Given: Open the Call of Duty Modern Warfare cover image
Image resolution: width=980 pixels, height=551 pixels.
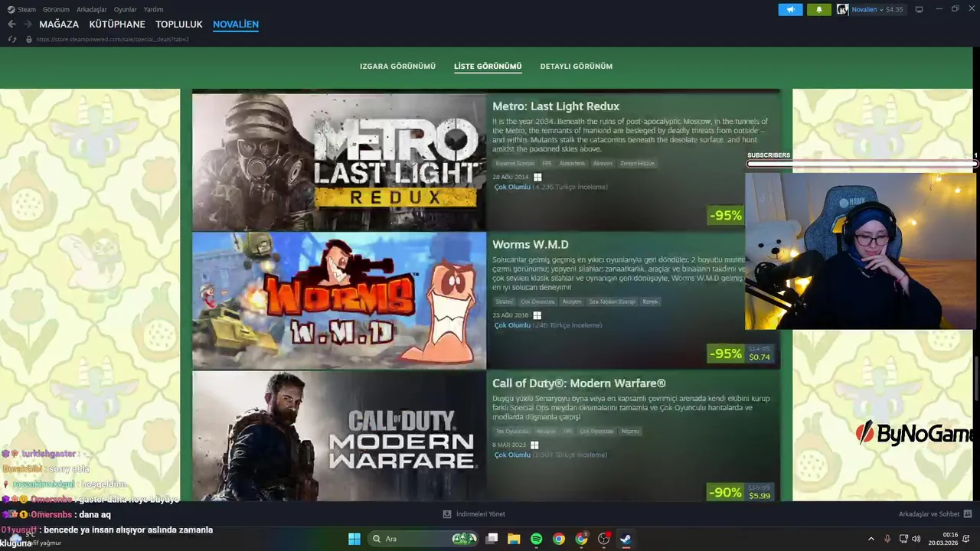Looking at the screenshot, I should point(339,436).
